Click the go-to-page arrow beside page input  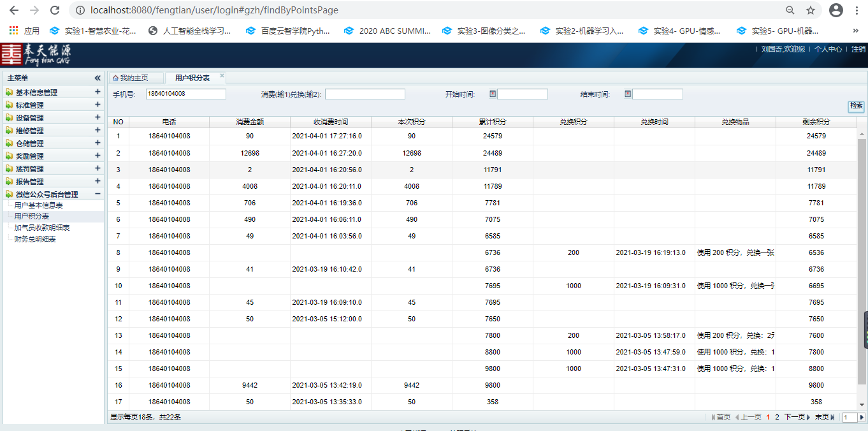(x=862, y=418)
